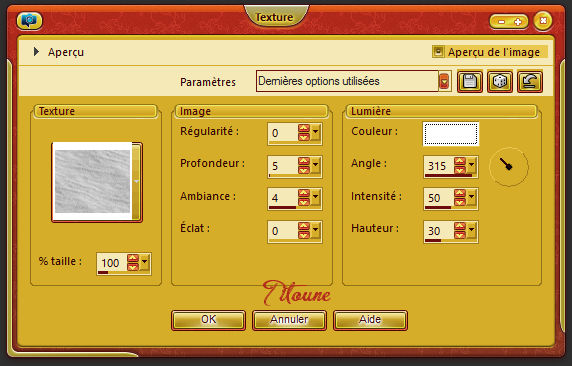Open the Hauteur slider dropdown

click(x=472, y=230)
